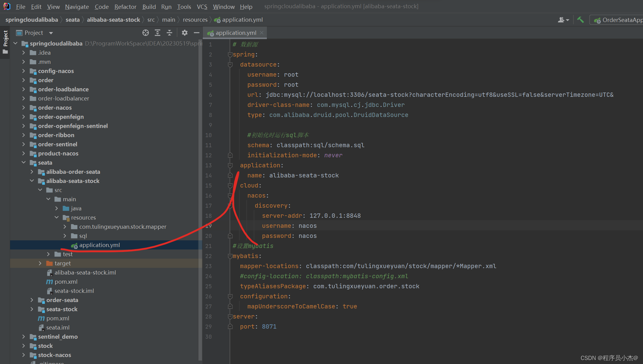Click the port value 8071

pyautogui.click(x=269, y=327)
